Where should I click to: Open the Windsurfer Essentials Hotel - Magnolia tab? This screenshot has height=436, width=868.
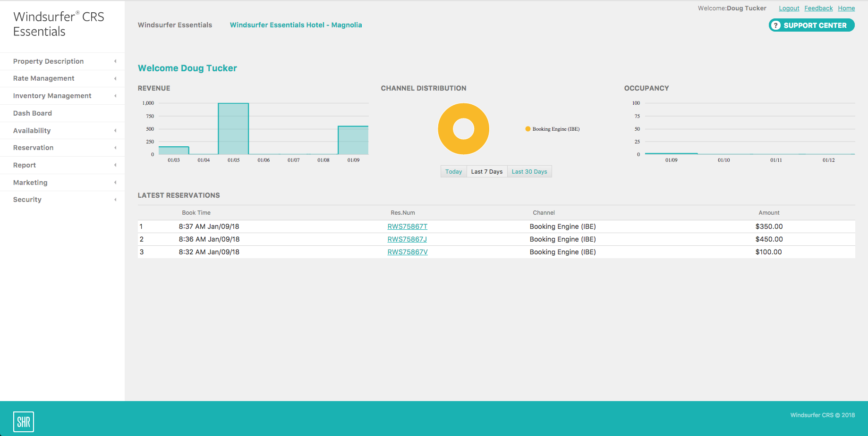coord(296,25)
